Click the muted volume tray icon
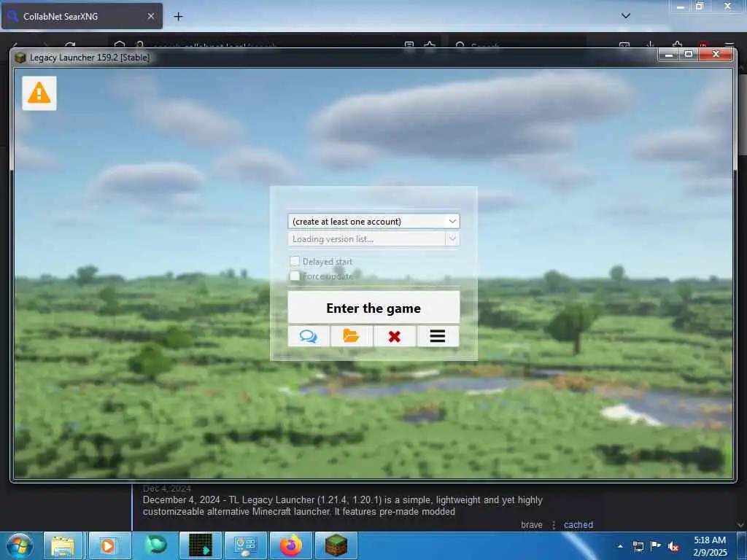This screenshot has width=747, height=560. pos(673,546)
